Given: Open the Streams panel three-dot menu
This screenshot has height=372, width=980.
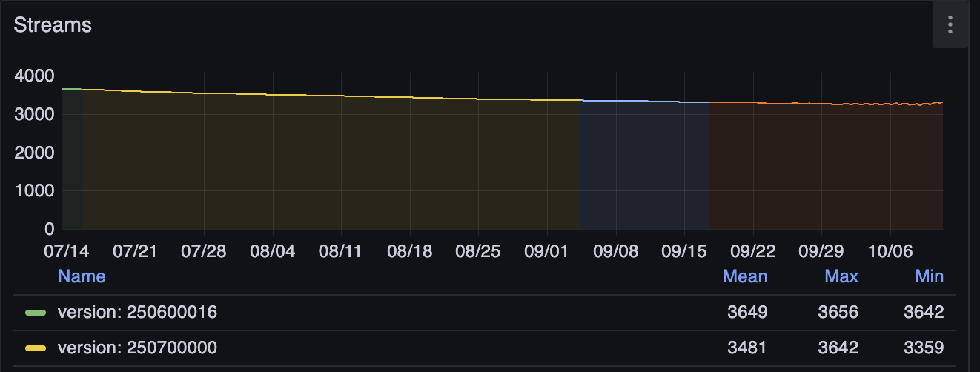Looking at the screenshot, I should (950, 25).
